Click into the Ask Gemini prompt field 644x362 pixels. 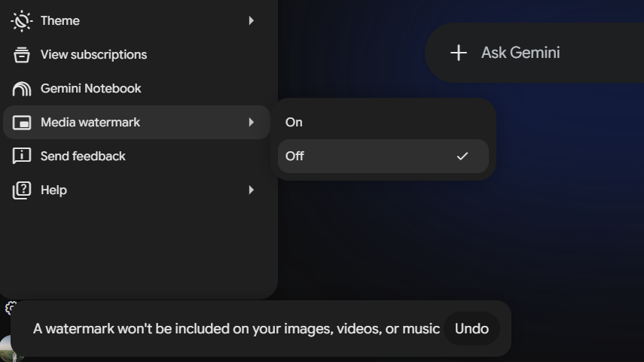[535, 53]
